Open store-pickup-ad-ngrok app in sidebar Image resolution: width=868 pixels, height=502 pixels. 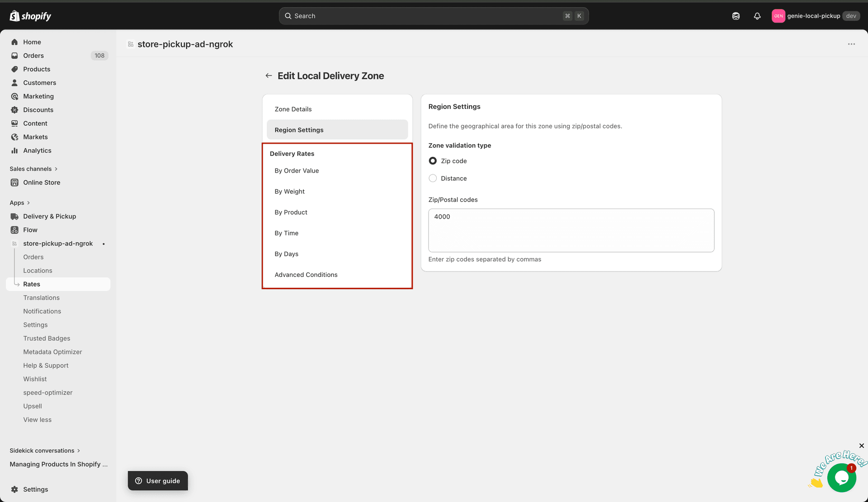coord(58,244)
